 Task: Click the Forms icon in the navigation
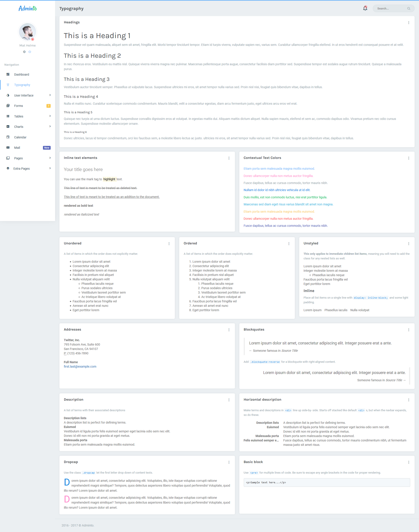[8, 106]
